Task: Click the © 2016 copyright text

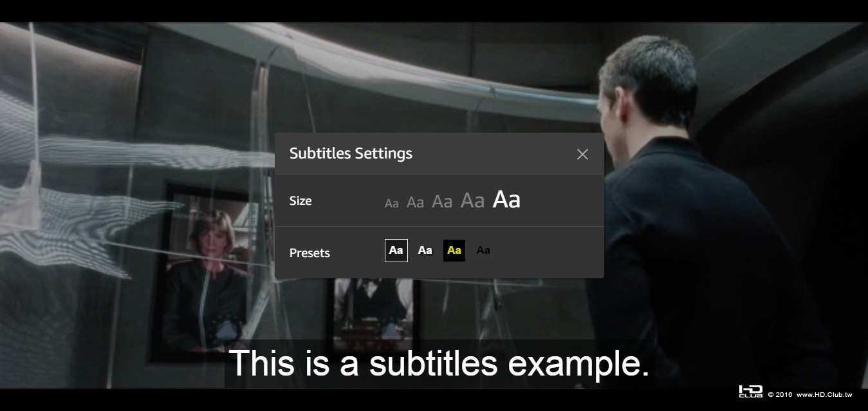Action: (780, 394)
